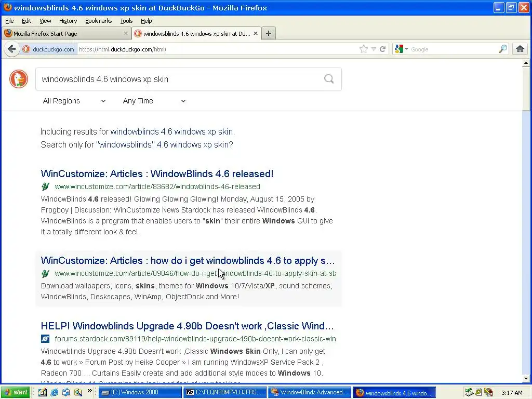
Task: Click the magnifier icon in the Google search box
Action: tap(502, 49)
